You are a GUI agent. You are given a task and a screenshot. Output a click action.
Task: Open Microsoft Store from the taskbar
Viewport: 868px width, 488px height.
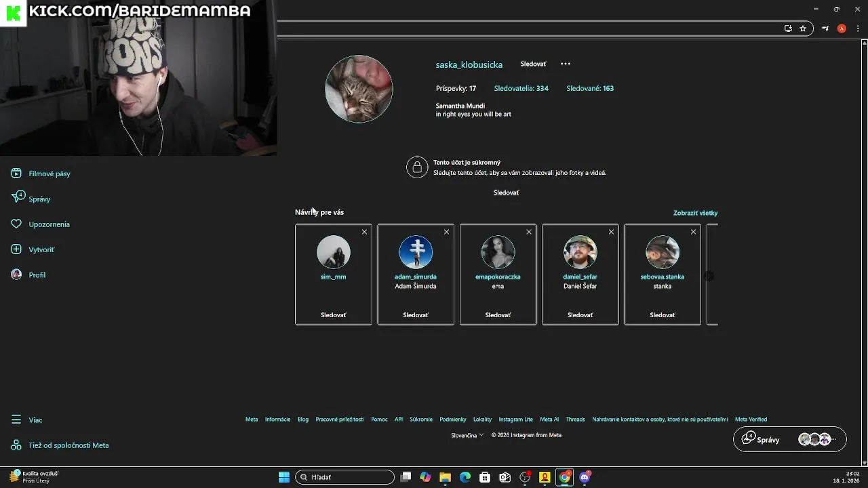[485, 477]
